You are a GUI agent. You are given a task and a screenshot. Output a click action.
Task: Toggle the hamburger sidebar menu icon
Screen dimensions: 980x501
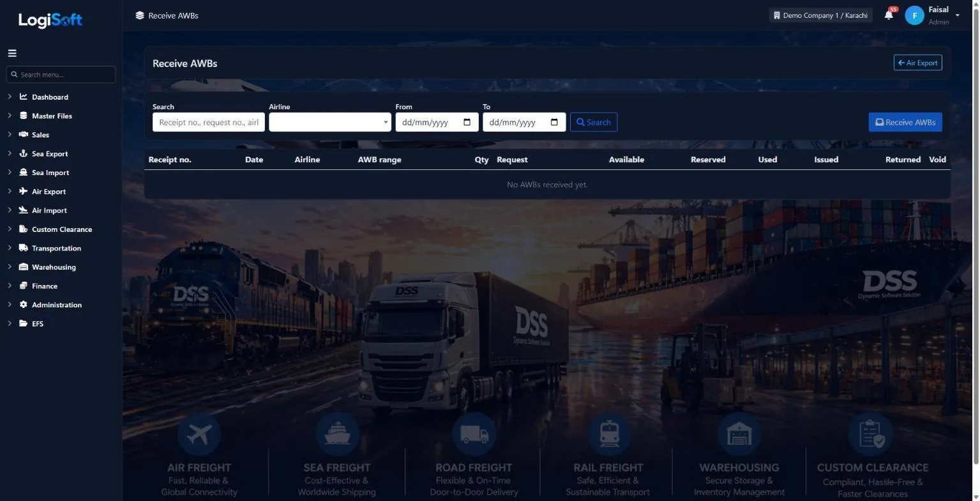(12, 54)
